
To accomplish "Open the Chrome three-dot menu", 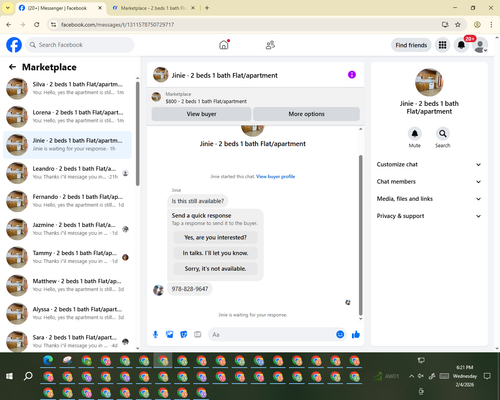I will [x=491, y=24].
